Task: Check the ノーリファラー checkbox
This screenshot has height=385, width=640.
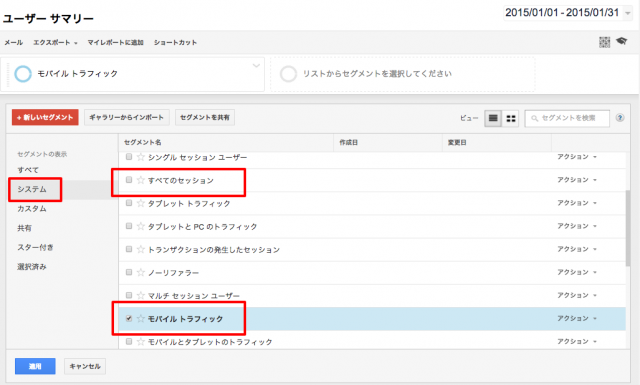Action: pos(129,272)
